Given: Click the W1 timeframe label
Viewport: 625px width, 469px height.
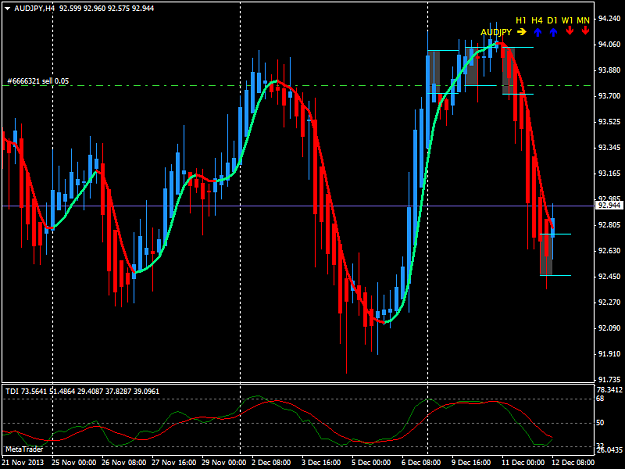Looking at the screenshot, I should click(x=567, y=20).
